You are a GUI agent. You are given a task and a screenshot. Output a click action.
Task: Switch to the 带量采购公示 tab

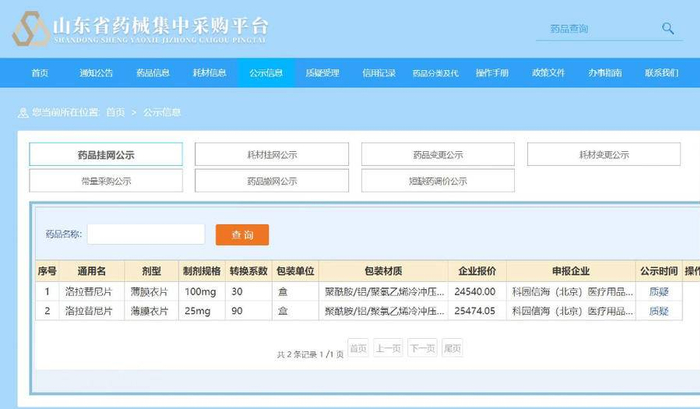(106, 181)
